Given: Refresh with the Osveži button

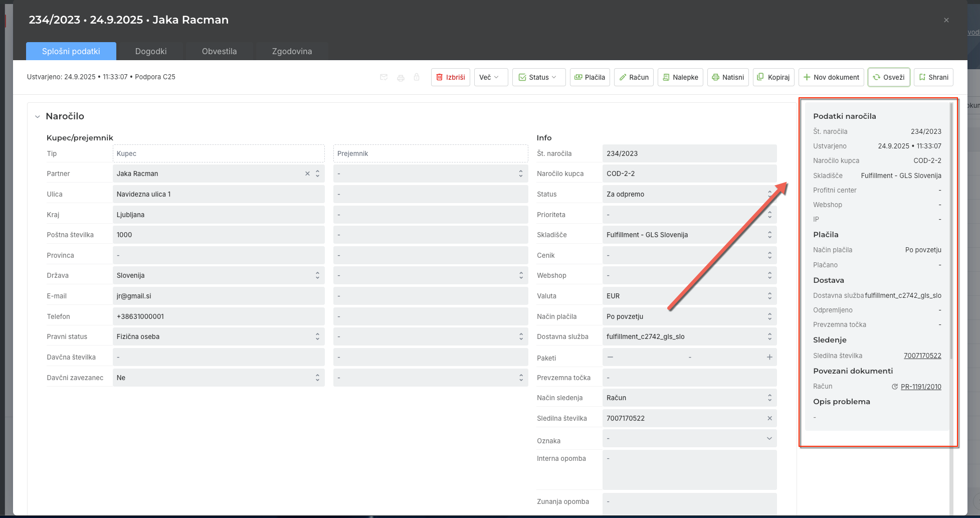Looking at the screenshot, I should pyautogui.click(x=889, y=77).
